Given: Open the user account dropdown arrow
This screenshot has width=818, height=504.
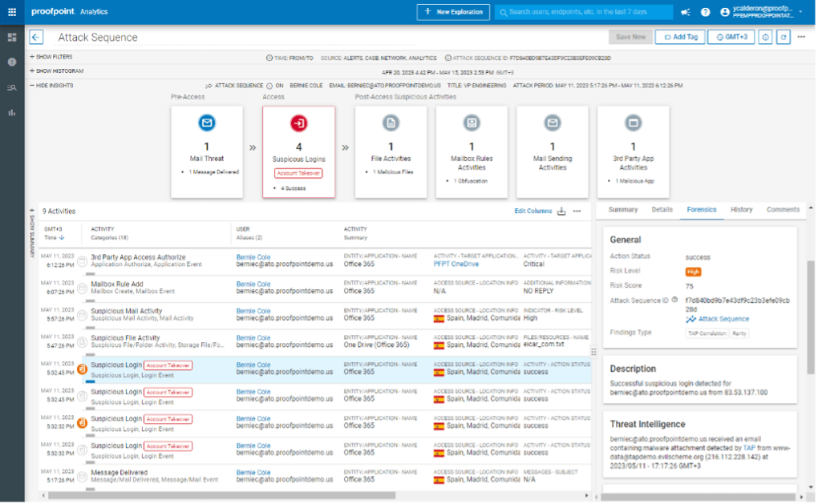Looking at the screenshot, I should coord(801,12).
